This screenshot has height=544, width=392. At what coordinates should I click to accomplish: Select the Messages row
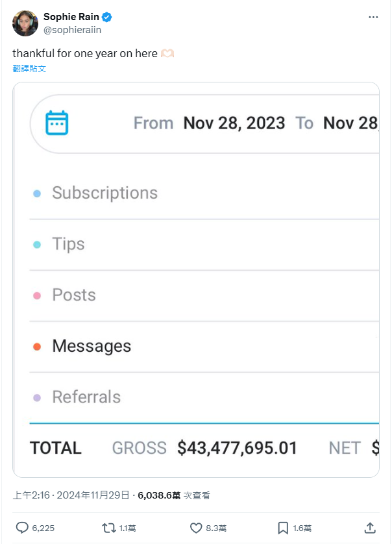(204, 346)
